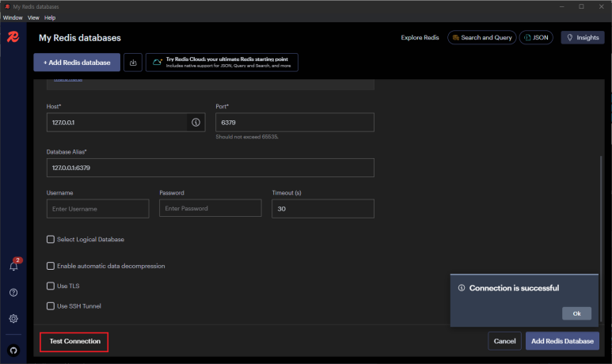Click the import database icon button
This screenshot has height=364, width=612.
[x=133, y=63]
